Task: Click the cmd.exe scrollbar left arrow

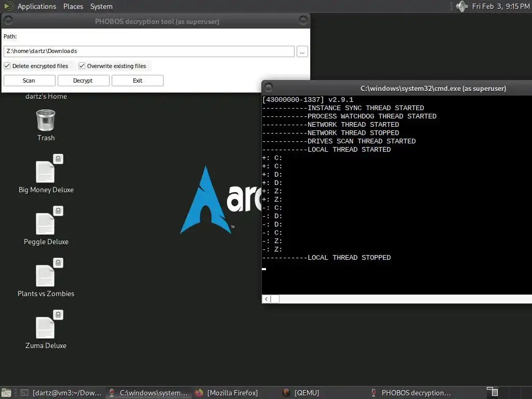Action: 267,299
